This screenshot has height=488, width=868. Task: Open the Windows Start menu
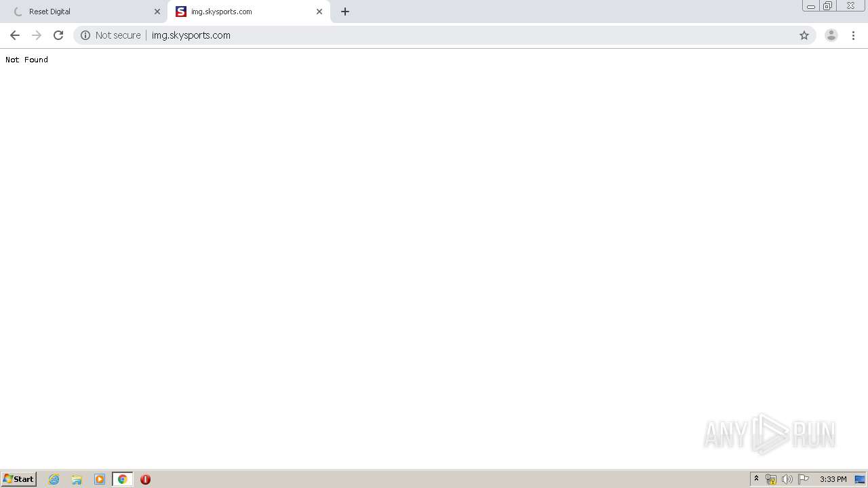click(x=18, y=479)
